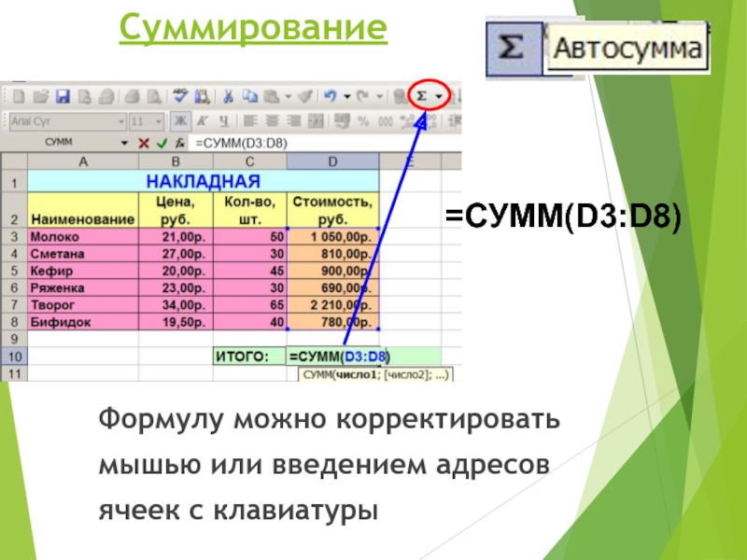Select column C header
This screenshot has width=747, height=560.
(x=249, y=161)
